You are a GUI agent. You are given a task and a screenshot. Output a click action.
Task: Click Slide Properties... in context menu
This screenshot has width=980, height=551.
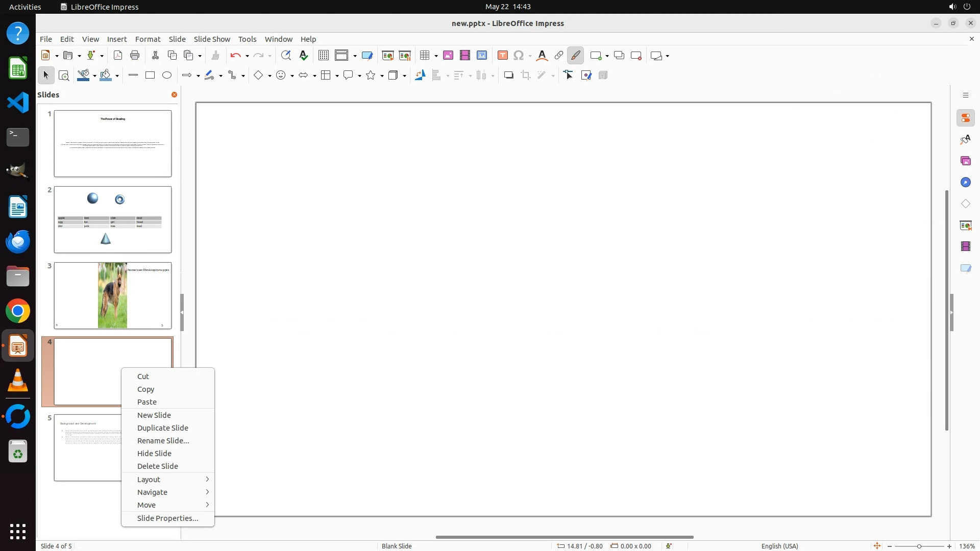[x=168, y=518]
